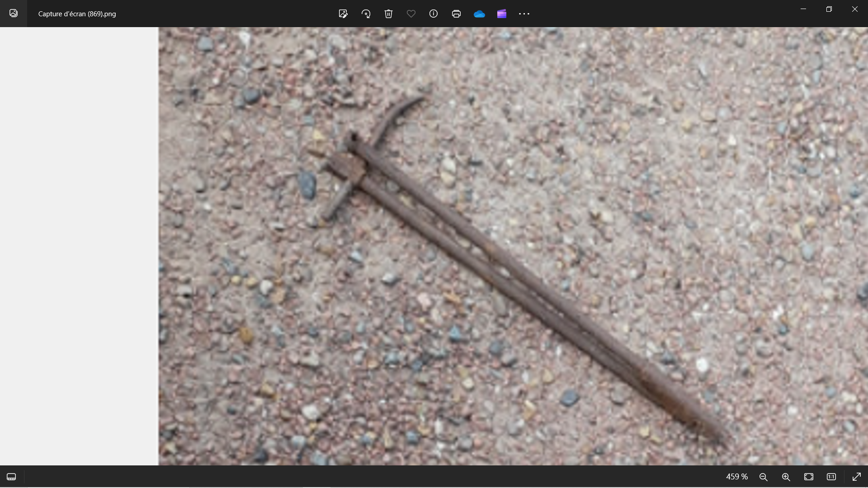
Task: Open Photos gallery home icon
Action: [x=14, y=13]
